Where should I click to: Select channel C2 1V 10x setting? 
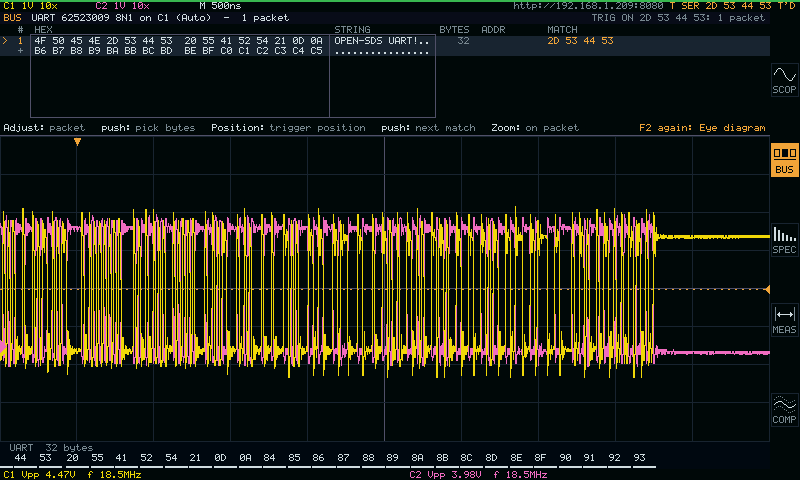(x=122, y=6)
